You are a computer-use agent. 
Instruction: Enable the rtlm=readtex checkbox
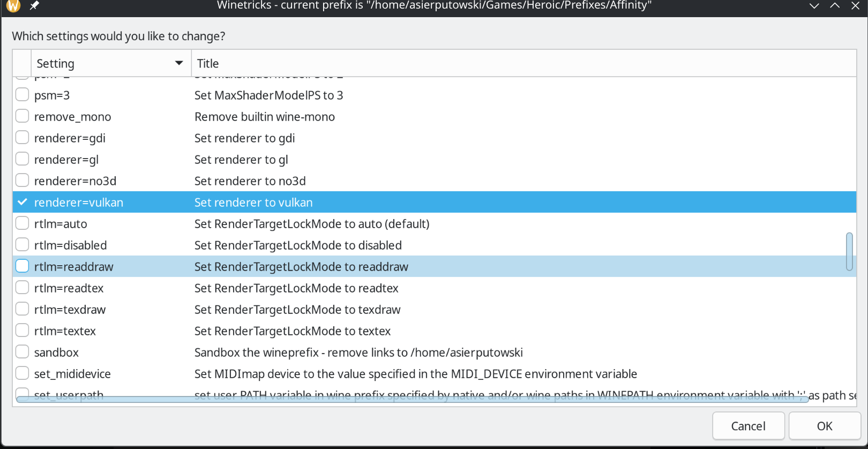[x=22, y=288]
